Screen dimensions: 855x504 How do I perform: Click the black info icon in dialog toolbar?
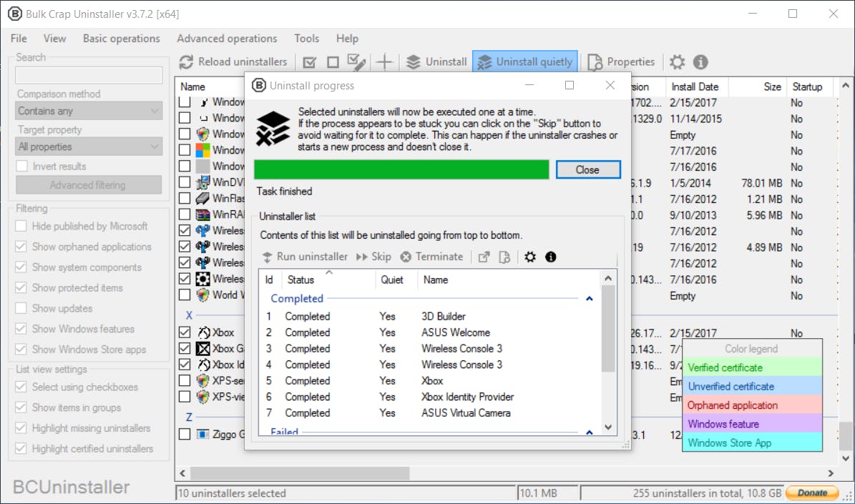tap(551, 257)
